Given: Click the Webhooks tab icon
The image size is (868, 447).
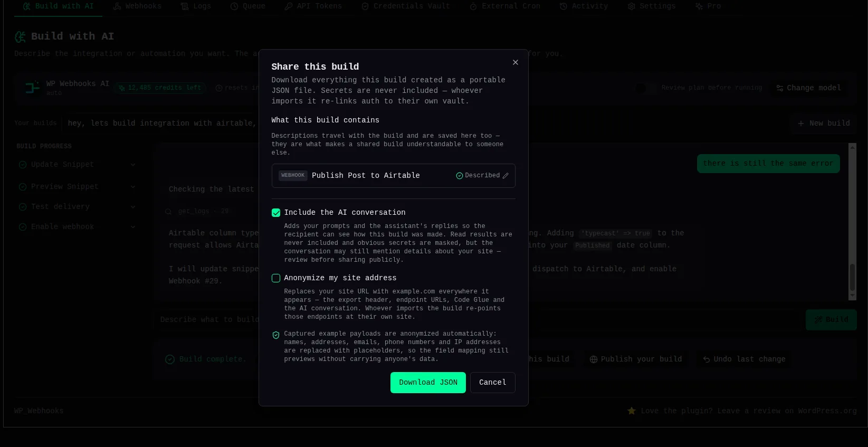Looking at the screenshot, I should tap(117, 6).
